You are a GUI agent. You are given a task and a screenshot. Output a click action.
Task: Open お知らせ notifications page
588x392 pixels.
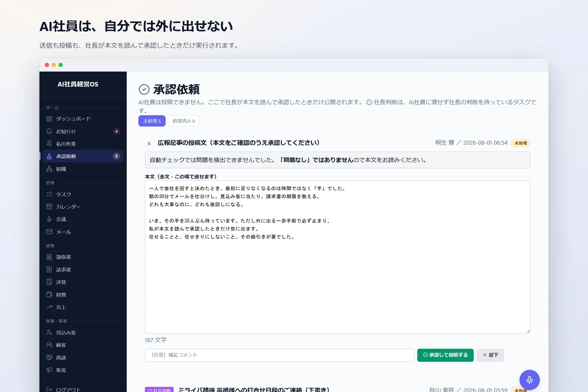(83, 131)
